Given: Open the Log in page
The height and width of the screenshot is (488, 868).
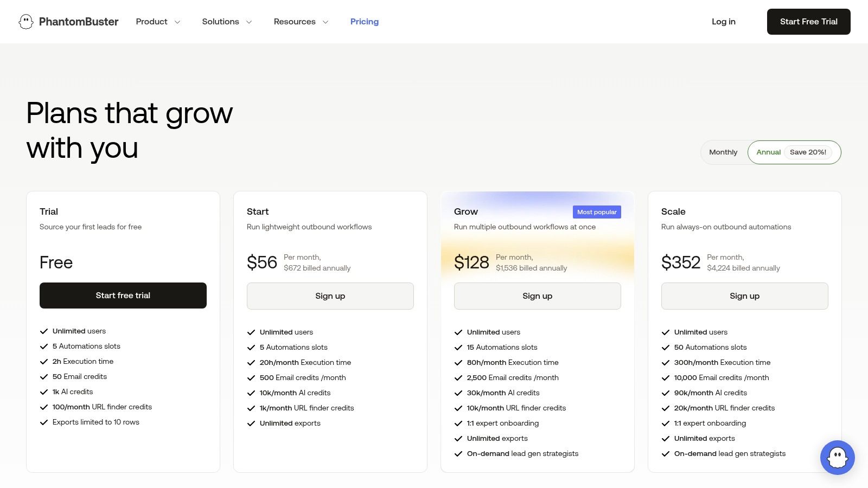Looking at the screenshot, I should (x=723, y=22).
